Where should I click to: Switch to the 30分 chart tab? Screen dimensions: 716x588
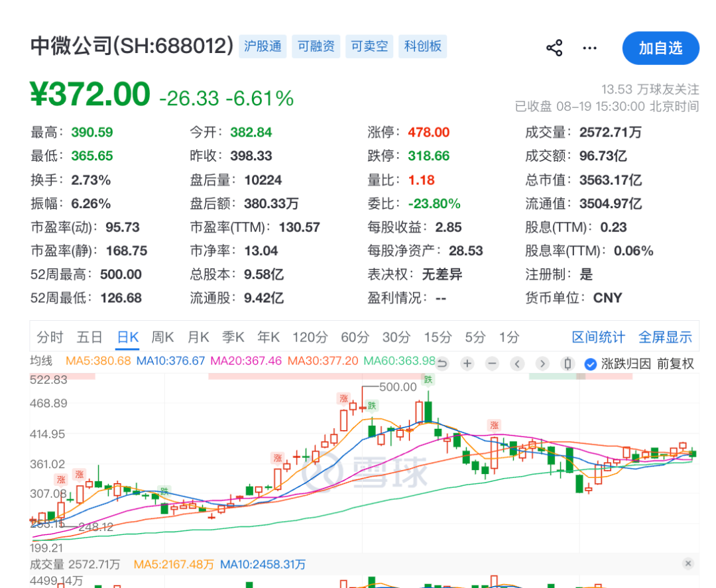pyautogui.click(x=396, y=337)
